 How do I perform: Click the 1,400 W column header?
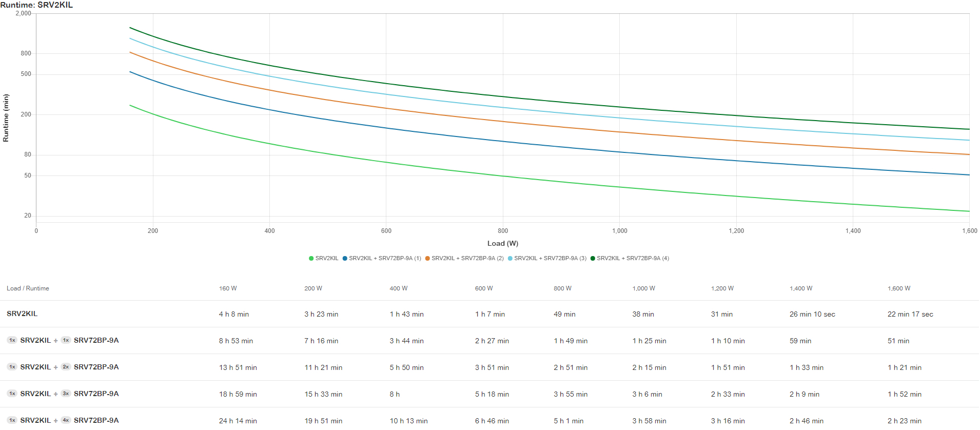pyautogui.click(x=801, y=288)
